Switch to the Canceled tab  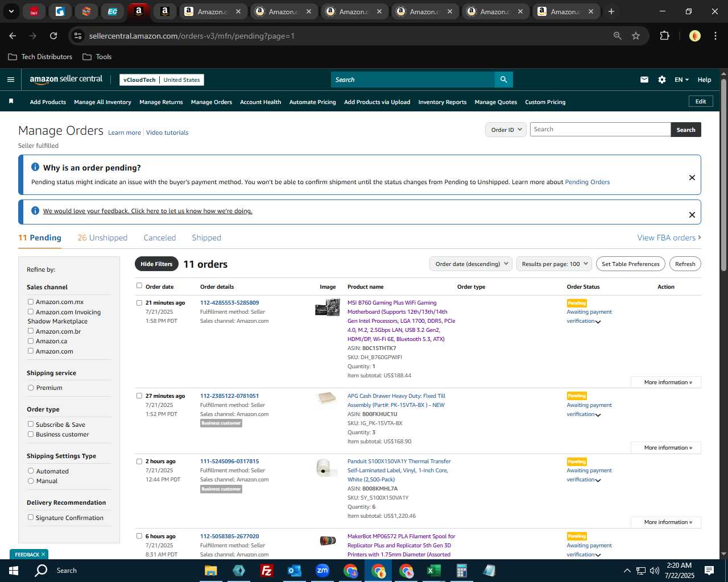point(160,238)
